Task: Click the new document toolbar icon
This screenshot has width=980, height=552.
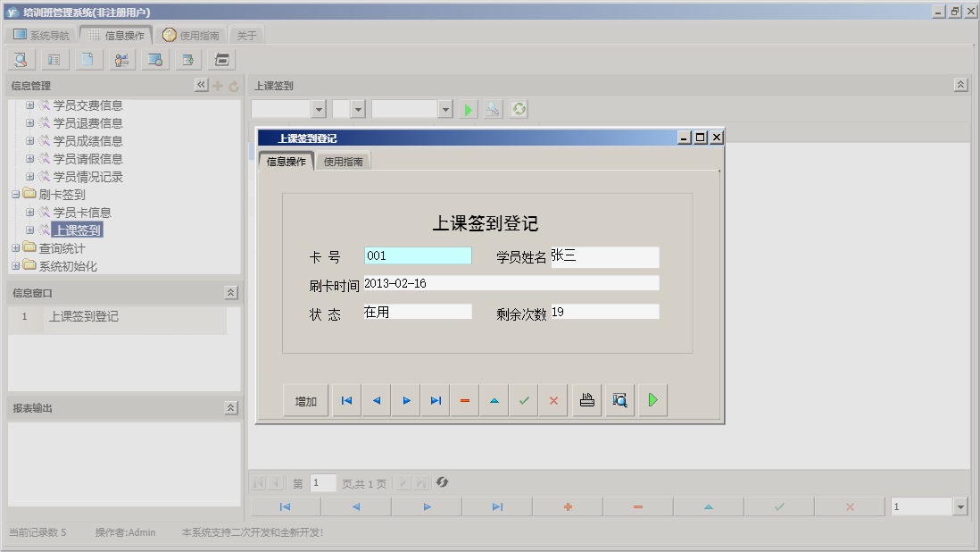Action: click(x=87, y=59)
